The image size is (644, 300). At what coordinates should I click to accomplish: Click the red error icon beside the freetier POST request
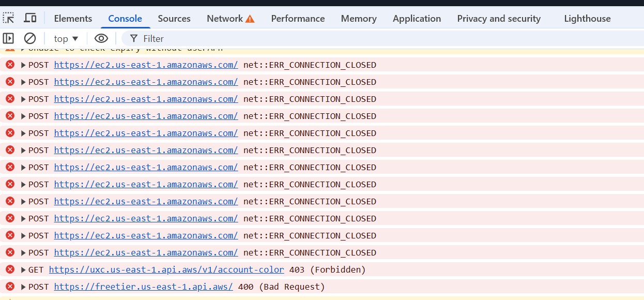[x=10, y=287]
